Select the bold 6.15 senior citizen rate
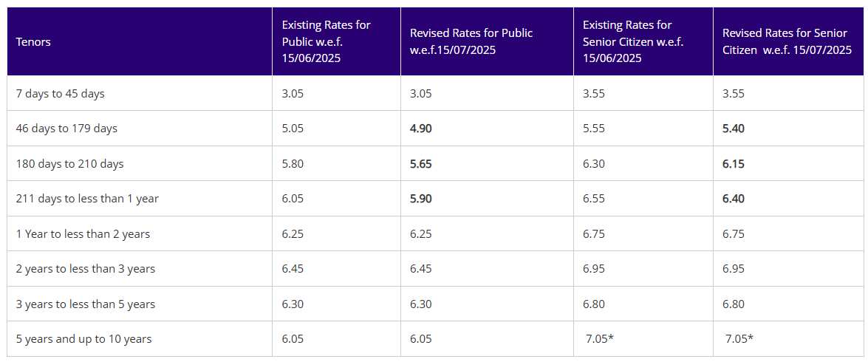Screen dimensions: 868x362 click(734, 164)
